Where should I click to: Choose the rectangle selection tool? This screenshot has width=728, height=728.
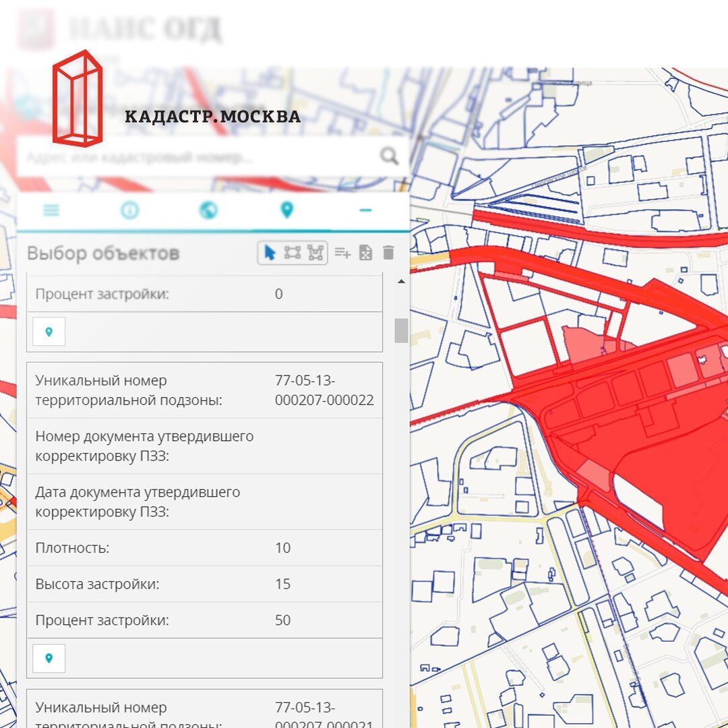[293, 253]
